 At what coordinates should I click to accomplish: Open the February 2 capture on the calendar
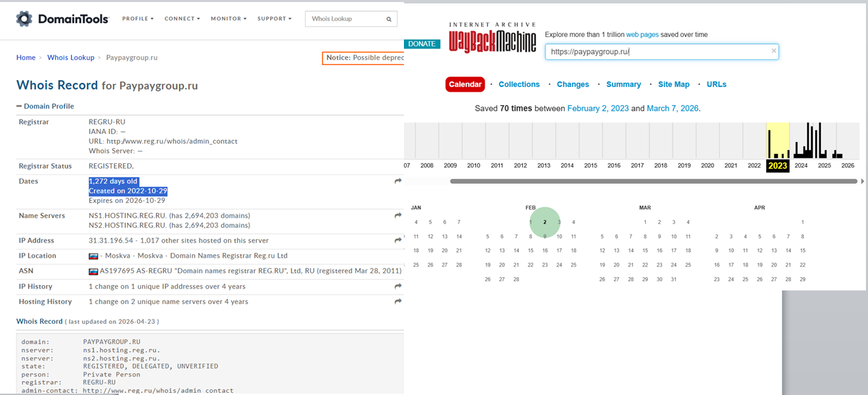tap(545, 222)
